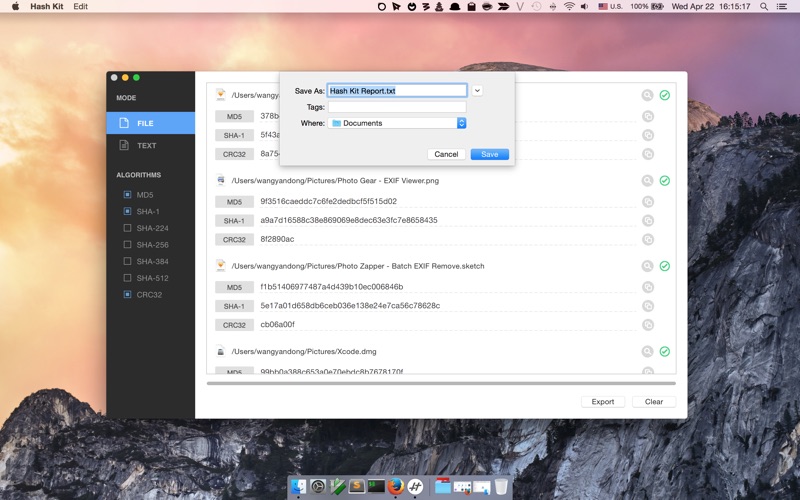
Task: Click the clock showing Wed Apr 22
Action: coord(711,7)
